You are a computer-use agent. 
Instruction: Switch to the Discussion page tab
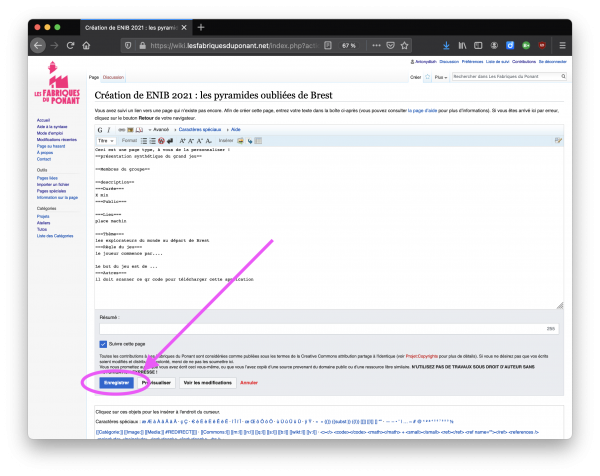tap(113, 76)
